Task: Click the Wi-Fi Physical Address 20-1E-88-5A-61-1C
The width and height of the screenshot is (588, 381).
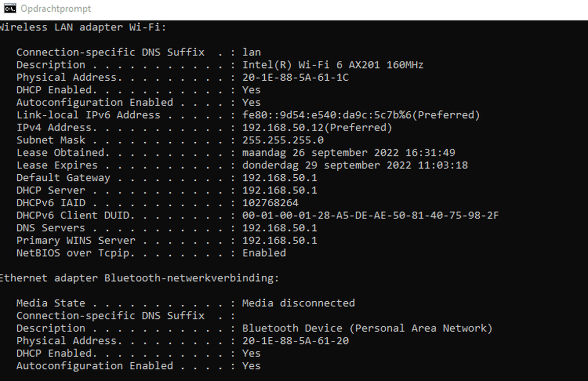Action: (295, 77)
